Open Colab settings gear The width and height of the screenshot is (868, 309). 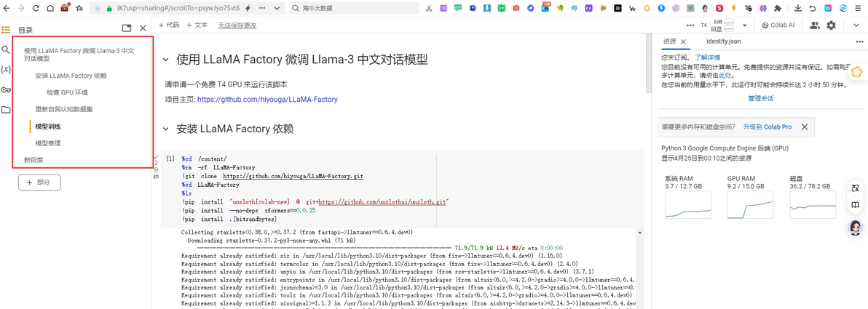click(x=831, y=25)
